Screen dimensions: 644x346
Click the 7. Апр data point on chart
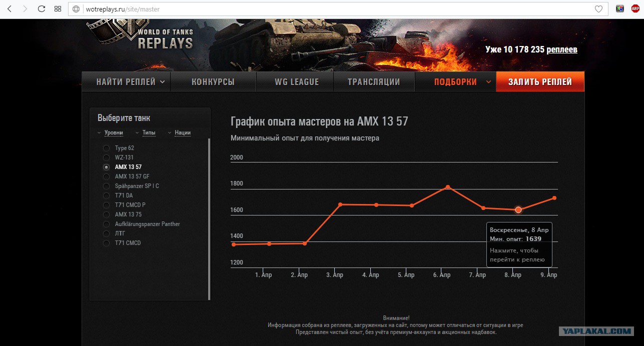[483, 208]
